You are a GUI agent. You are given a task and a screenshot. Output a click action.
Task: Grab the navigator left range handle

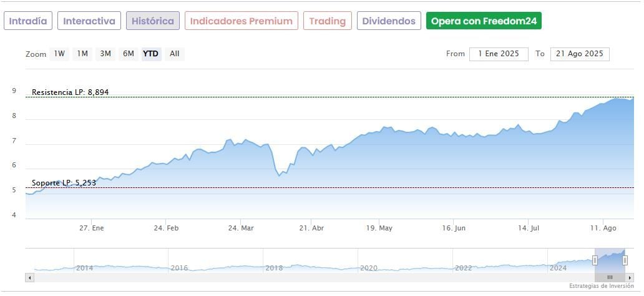pyautogui.click(x=595, y=260)
